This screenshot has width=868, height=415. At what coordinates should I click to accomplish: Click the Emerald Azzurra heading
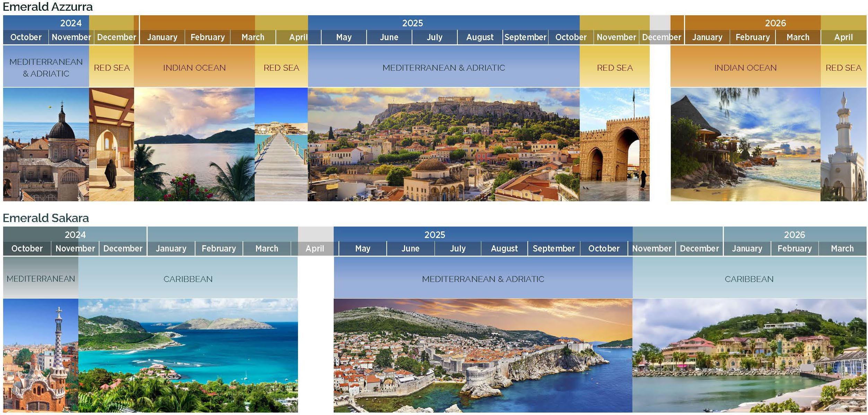[x=47, y=7]
